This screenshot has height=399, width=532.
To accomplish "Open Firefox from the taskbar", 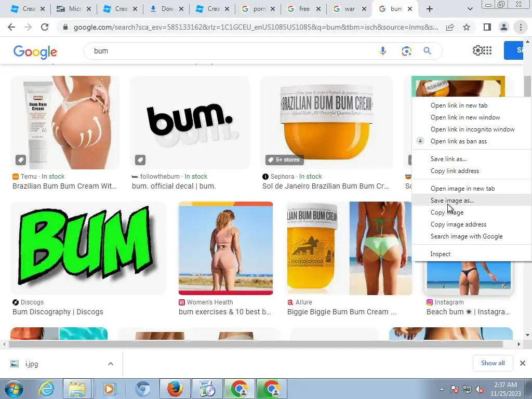I will 175,389.
